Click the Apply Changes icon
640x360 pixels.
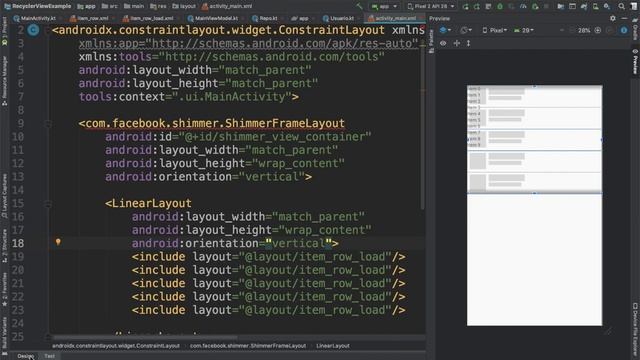pos(465,6)
